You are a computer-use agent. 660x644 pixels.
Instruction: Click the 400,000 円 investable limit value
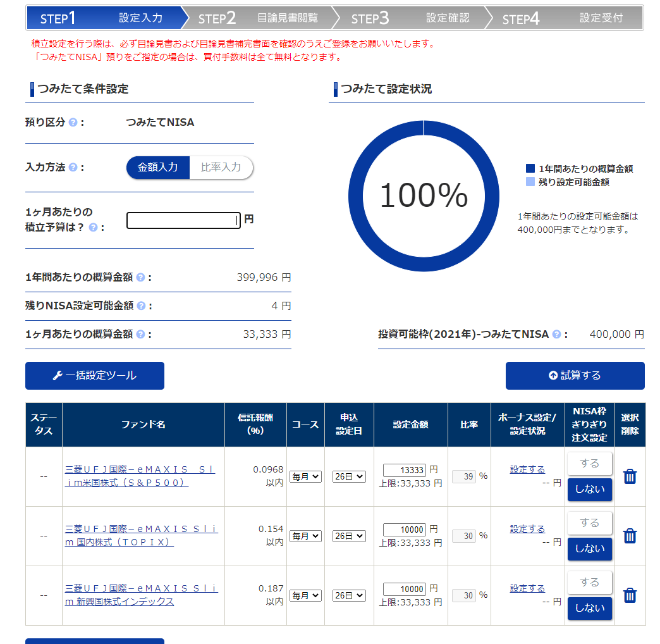[x=616, y=335]
